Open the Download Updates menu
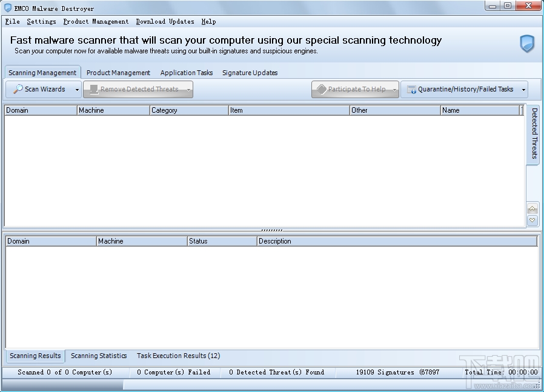The width and height of the screenshot is (544, 392). (x=165, y=21)
